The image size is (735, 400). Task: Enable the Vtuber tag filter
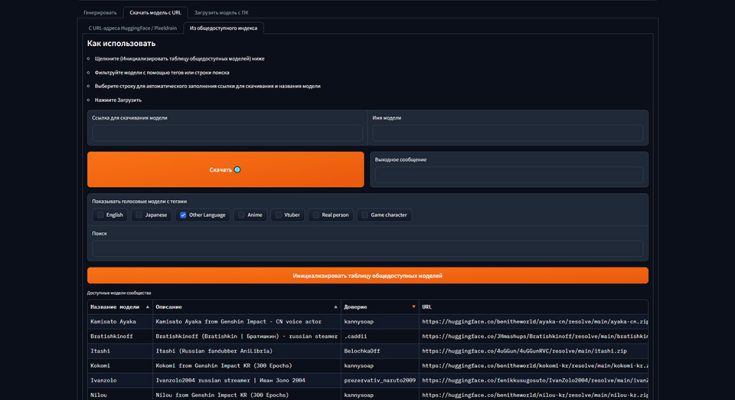[x=277, y=215]
